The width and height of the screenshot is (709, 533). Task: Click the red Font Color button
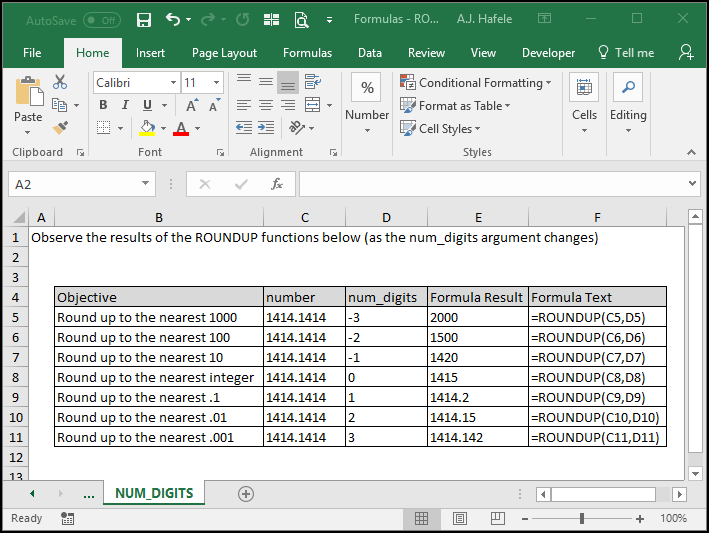181,128
